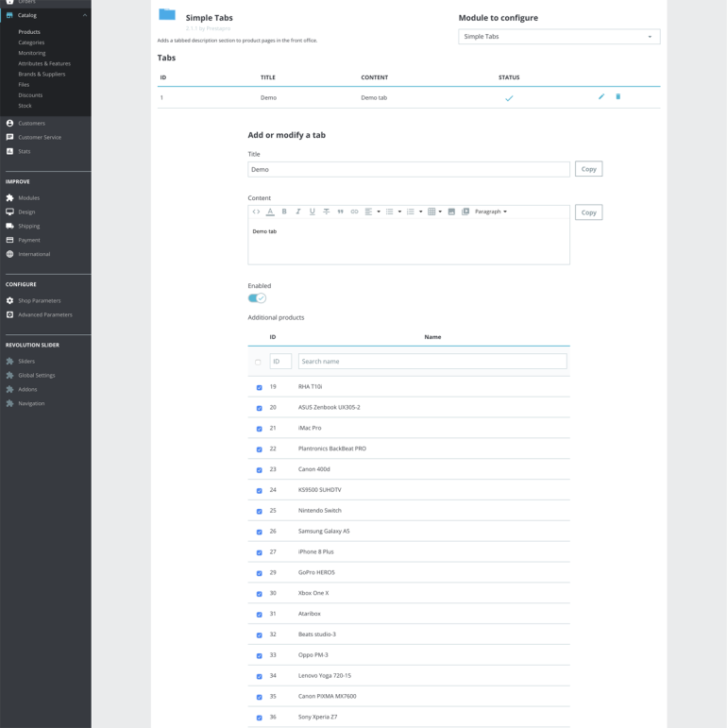Image resolution: width=727 pixels, height=728 pixels.
Task: Open the Paragraph format dropdown
Action: 491,212
